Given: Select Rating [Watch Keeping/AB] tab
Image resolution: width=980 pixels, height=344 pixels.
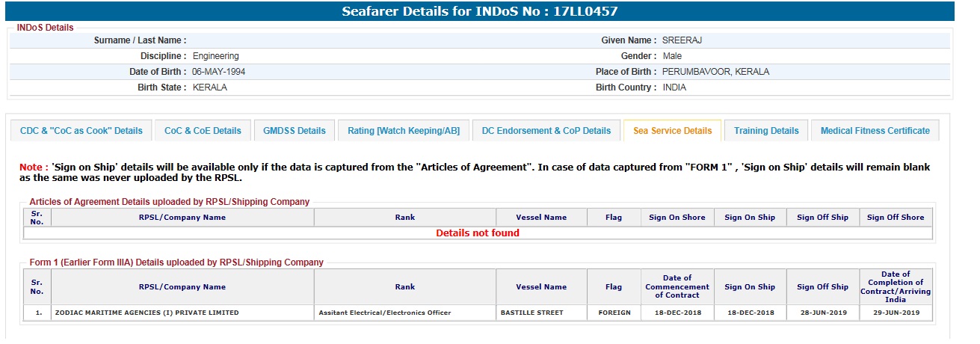Looking at the screenshot, I should (404, 131).
